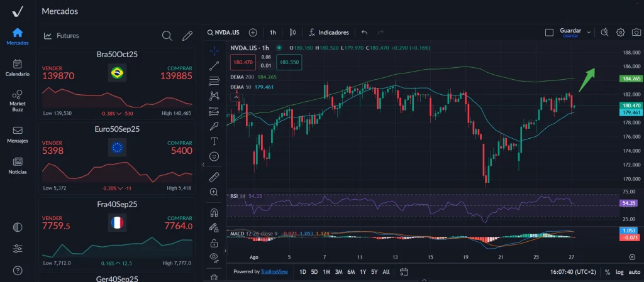644x282 pixels.
Task: Select the chart layout square icon
Action: pos(549,33)
